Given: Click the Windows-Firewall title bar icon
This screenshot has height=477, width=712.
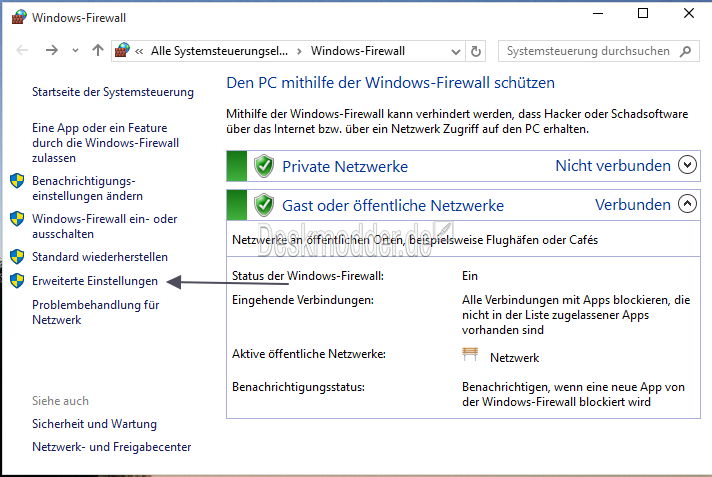Looking at the screenshot, I should click(19, 17).
